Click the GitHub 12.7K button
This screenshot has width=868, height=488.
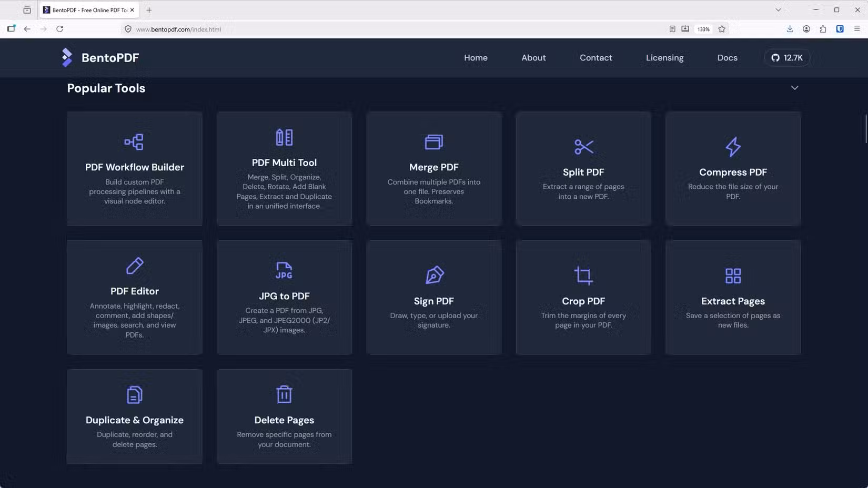[786, 58]
